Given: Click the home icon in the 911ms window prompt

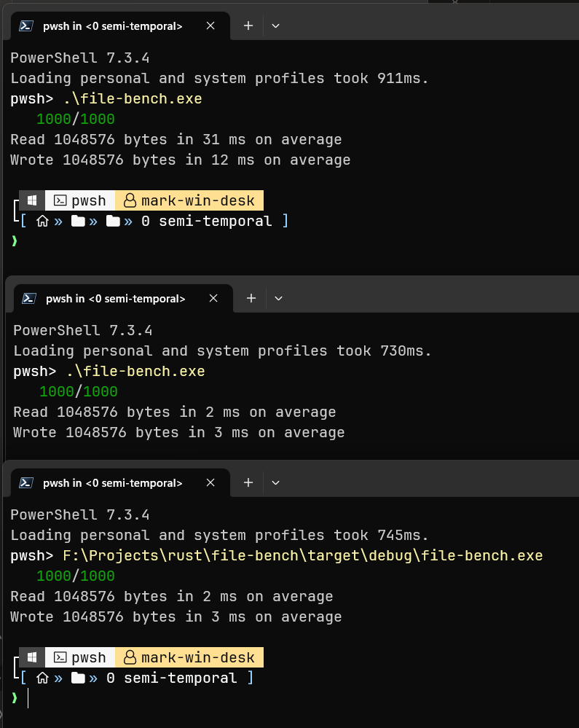Looking at the screenshot, I should 42,221.
